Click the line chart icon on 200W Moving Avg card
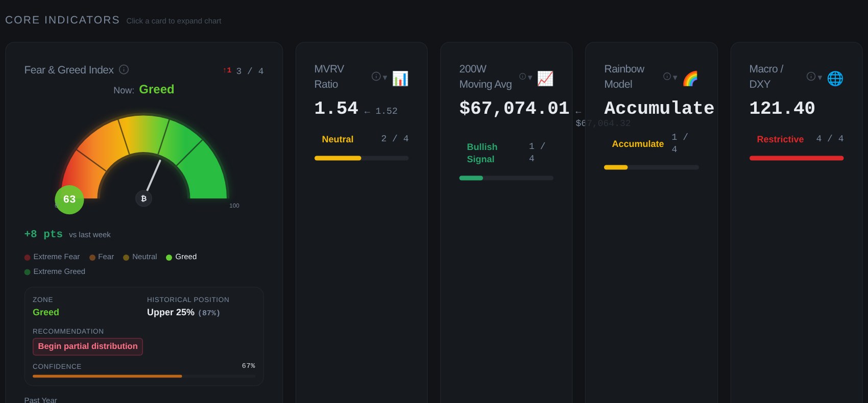Screen dimensions: 868x403 (545, 79)
